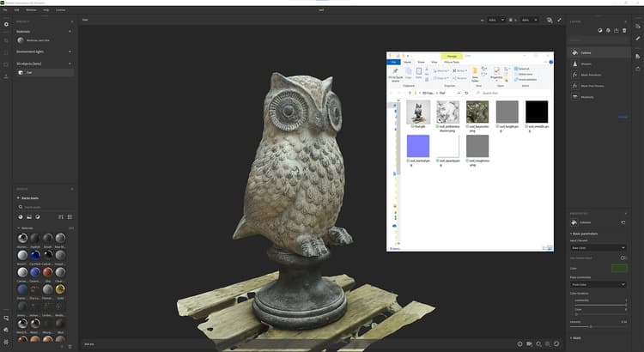This screenshot has width=644, height=352.
Task: Select the pen tool in right sidebar
Action: click(x=637, y=38)
